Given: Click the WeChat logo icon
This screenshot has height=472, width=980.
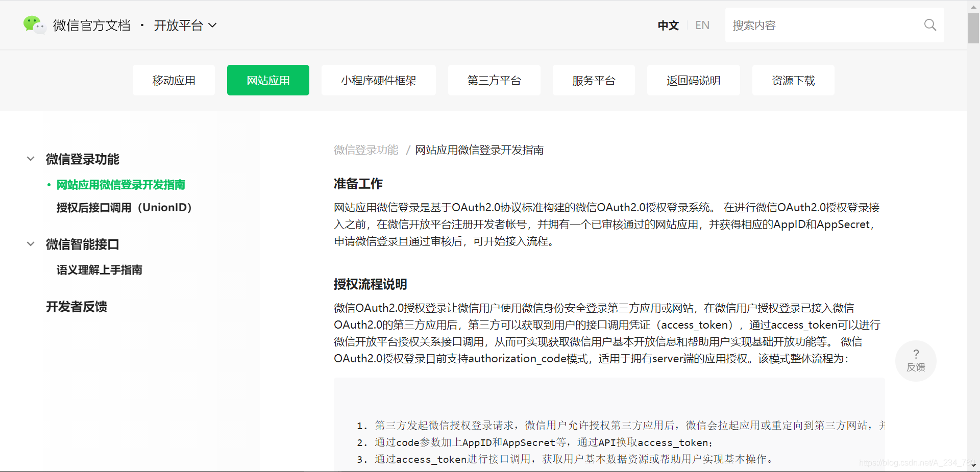Looking at the screenshot, I should coord(34,24).
